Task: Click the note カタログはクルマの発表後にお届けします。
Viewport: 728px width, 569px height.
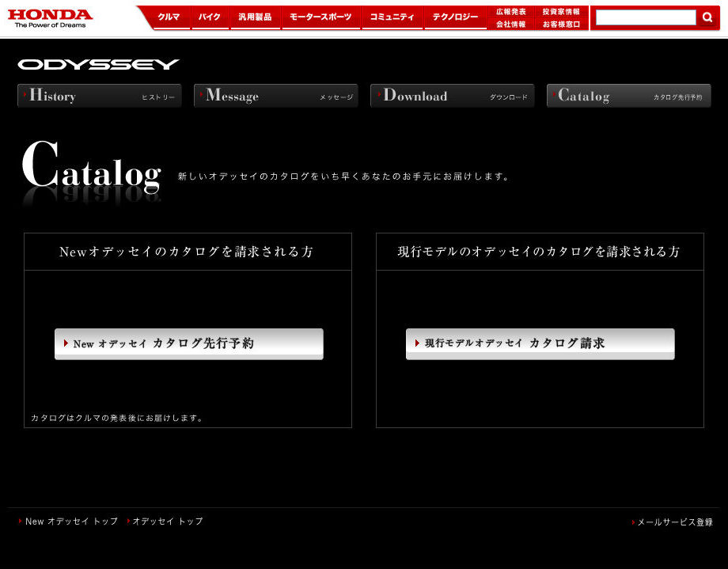Action: pos(117,418)
